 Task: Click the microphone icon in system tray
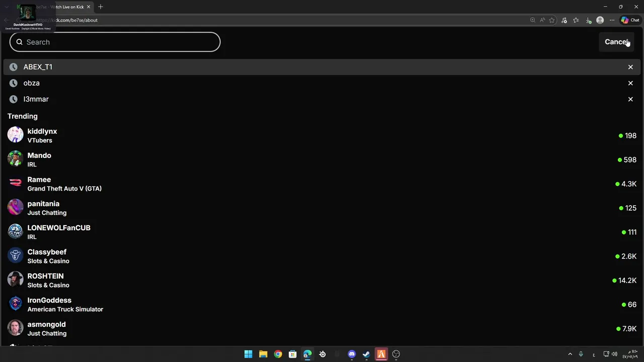581,354
